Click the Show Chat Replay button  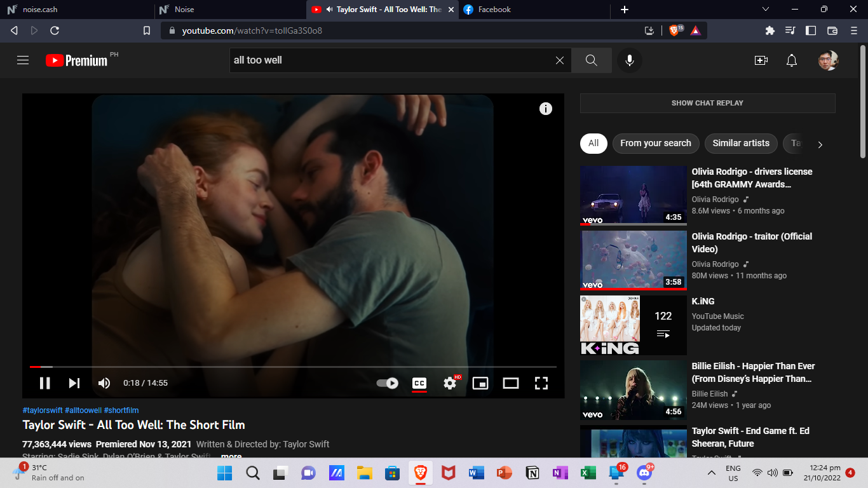click(x=707, y=103)
